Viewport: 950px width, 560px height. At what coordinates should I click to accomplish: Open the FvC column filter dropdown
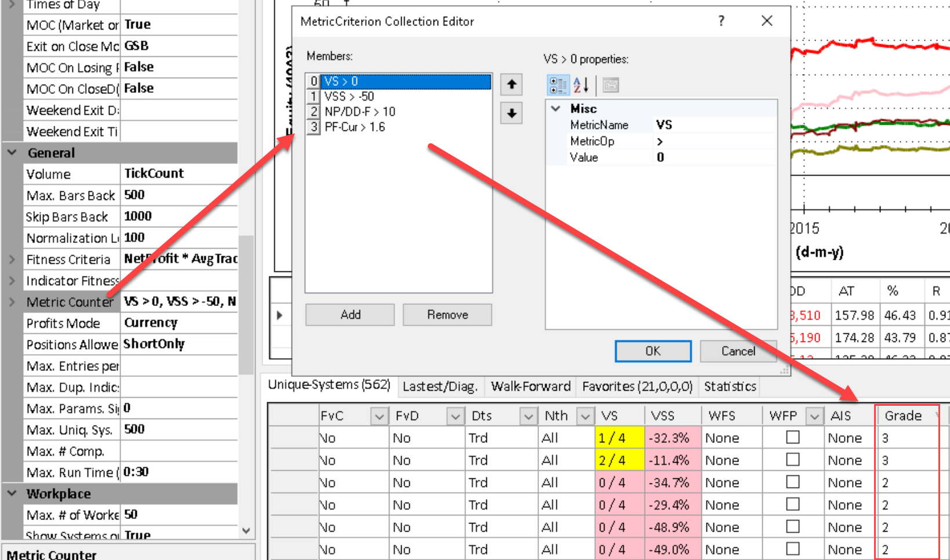click(379, 416)
